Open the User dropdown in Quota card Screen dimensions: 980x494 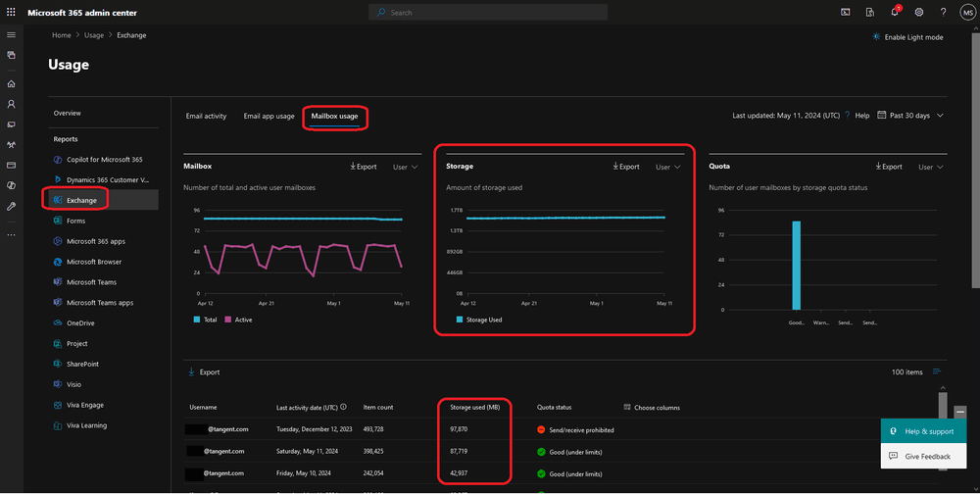(931, 167)
